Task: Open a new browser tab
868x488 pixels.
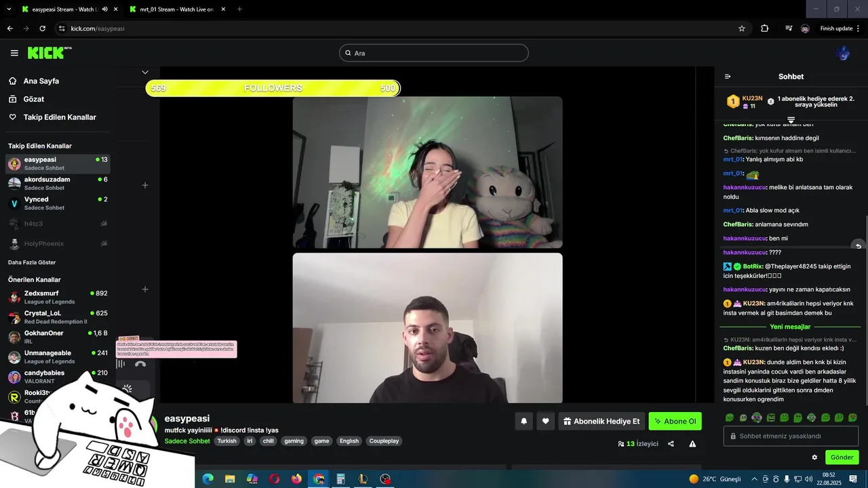Action: tap(239, 9)
